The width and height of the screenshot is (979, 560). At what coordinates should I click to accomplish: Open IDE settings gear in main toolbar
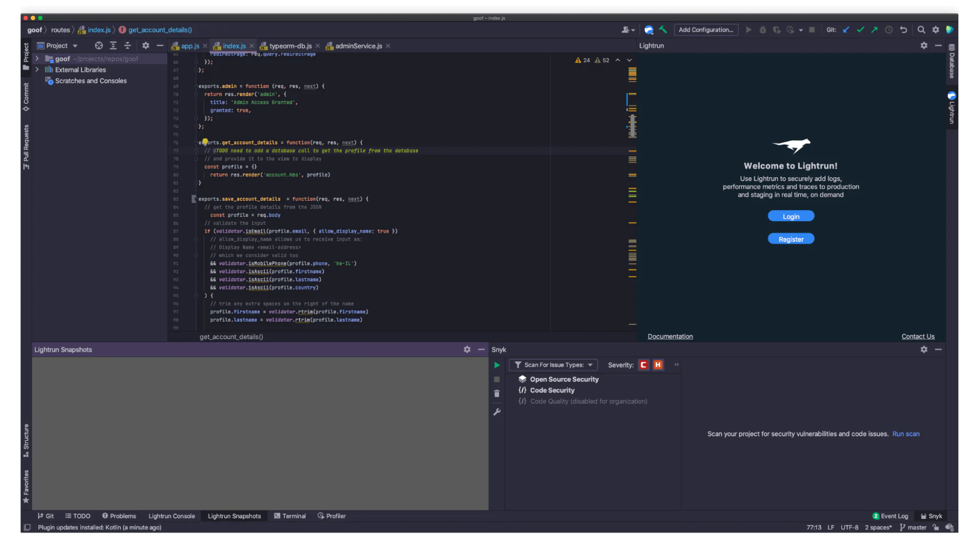pos(935,30)
